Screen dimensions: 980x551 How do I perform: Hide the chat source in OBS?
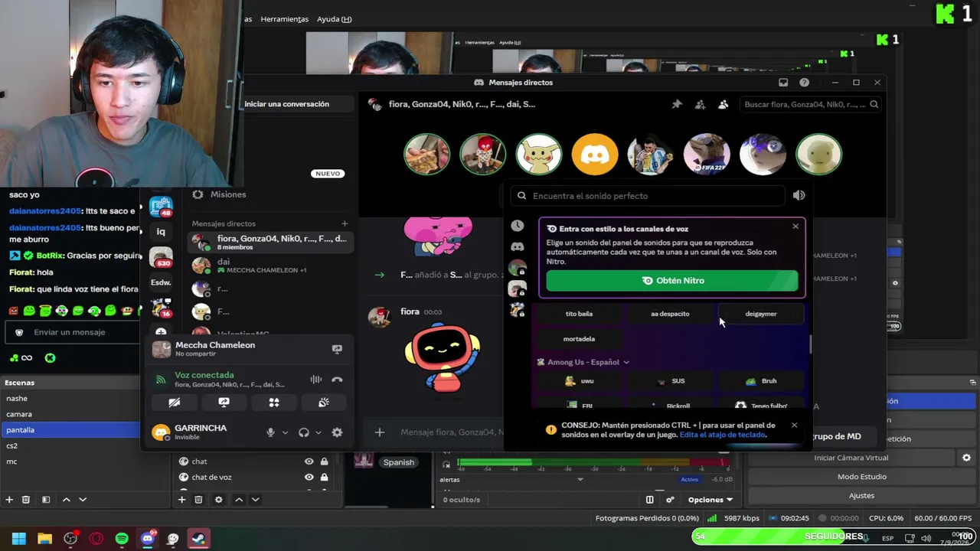(x=309, y=461)
